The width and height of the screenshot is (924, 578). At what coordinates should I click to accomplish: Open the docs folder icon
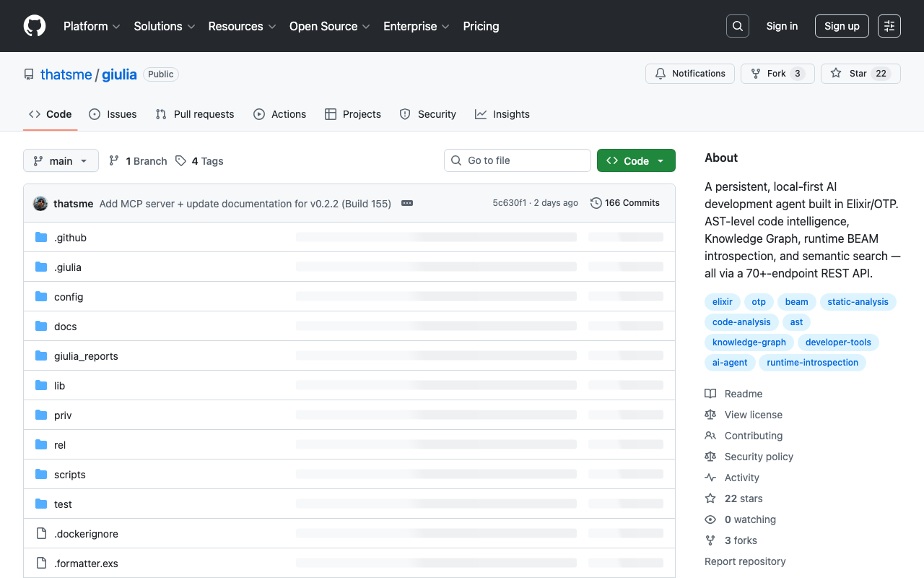[40, 326]
